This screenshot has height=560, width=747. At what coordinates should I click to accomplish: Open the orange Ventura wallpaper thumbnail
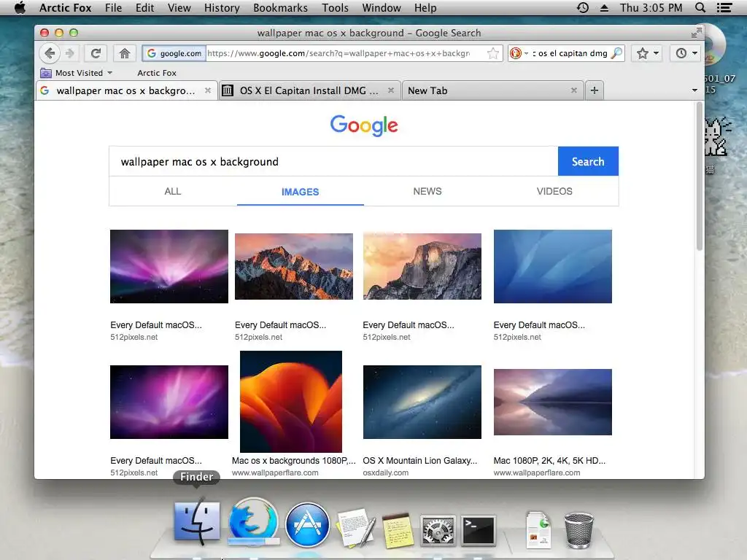(291, 402)
